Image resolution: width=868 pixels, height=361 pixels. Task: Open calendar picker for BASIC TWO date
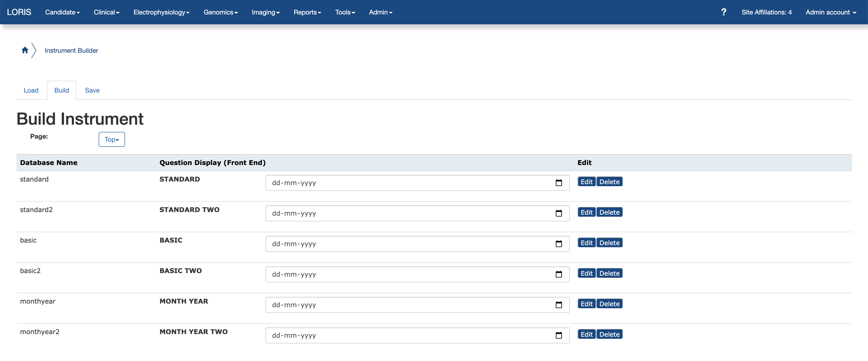point(559,274)
